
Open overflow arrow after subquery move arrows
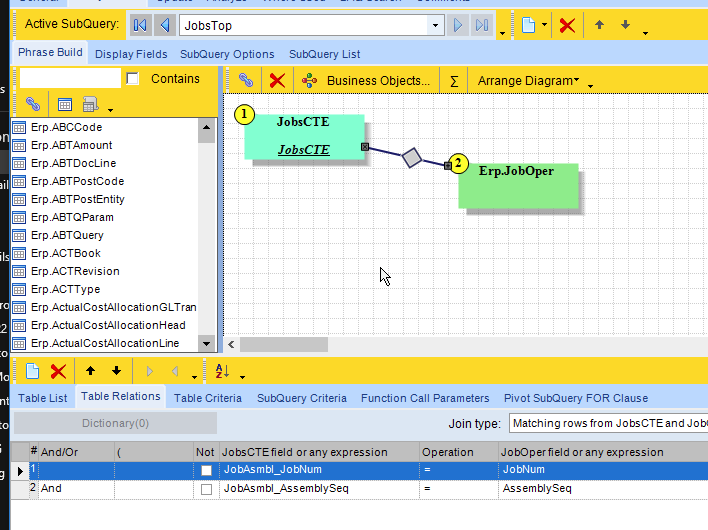point(645,33)
